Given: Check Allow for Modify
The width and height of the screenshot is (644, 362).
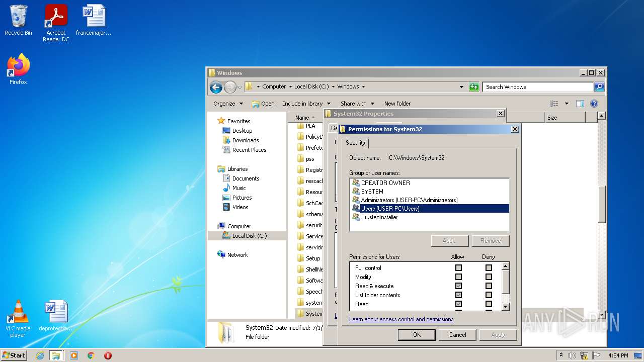Looking at the screenshot, I should coord(458,277).
